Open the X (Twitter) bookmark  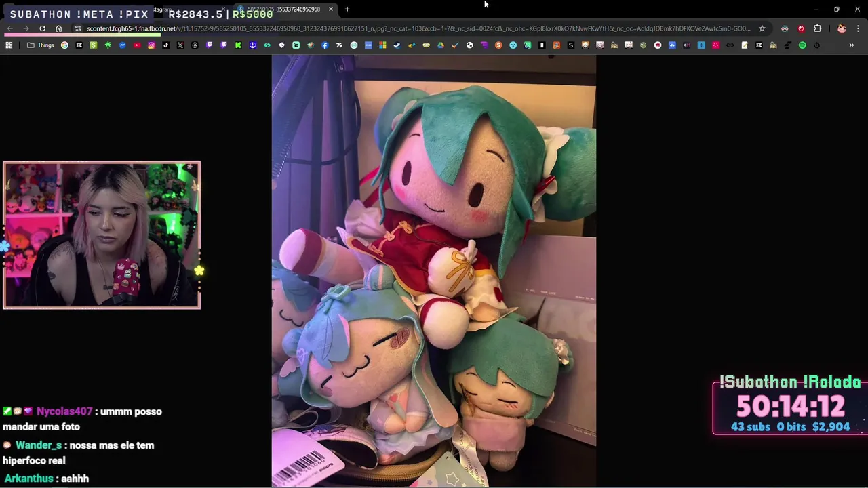tap(180, 45)
